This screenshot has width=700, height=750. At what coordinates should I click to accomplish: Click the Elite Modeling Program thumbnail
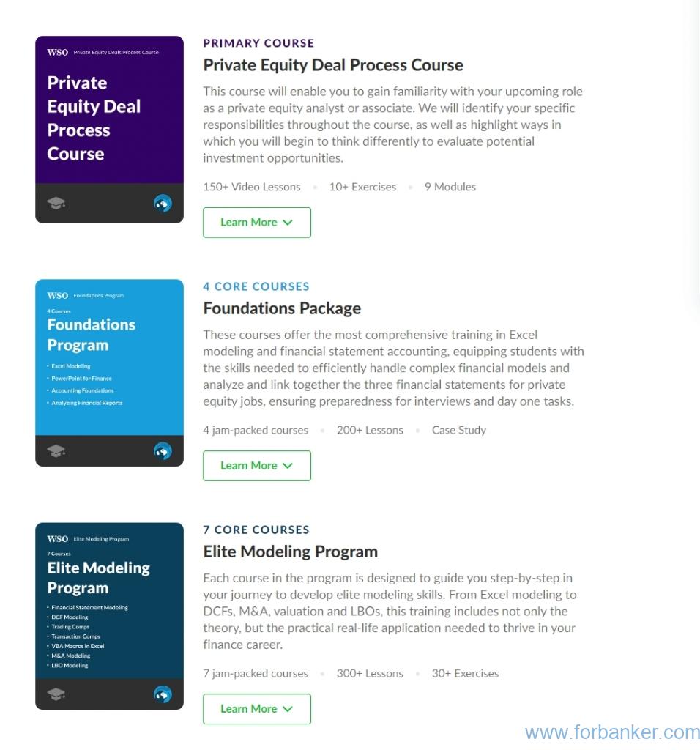coord(109,615)
